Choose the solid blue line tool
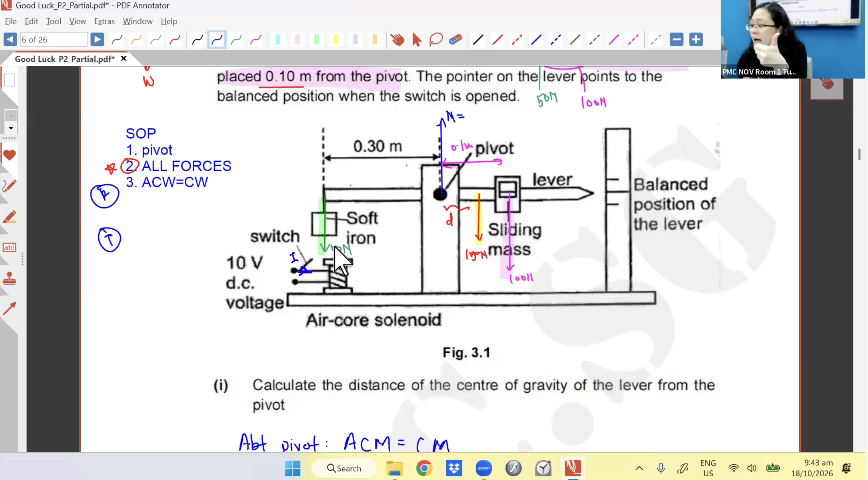This screenshot has width=868, height=480. tap(536, 39)
